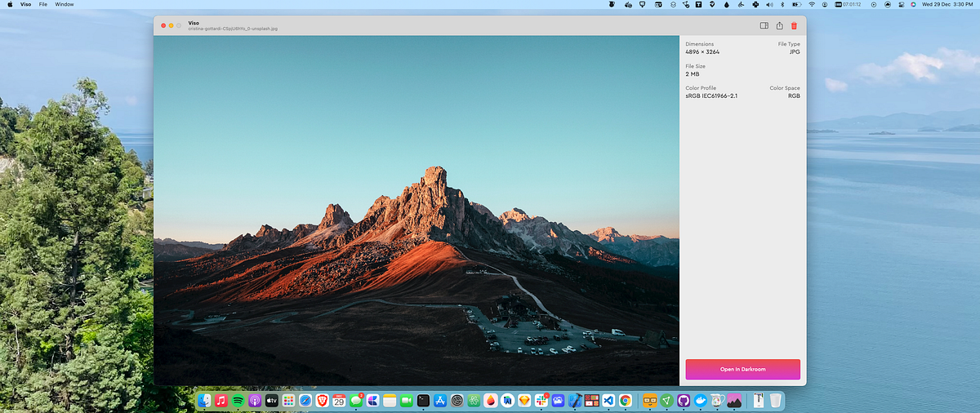The height and width of the screenshot is (413, 980).
Task: Open the Window menu
Action: tap(65, 4)
